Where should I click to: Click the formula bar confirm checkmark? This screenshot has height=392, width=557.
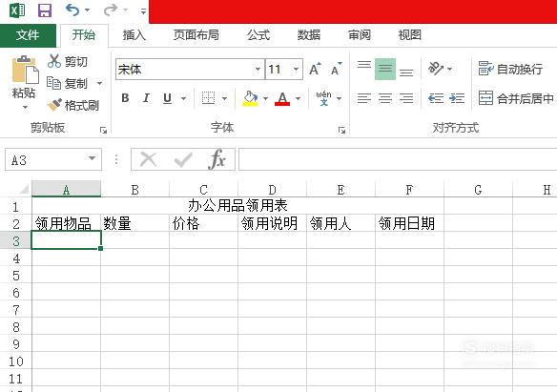(183, 159)
